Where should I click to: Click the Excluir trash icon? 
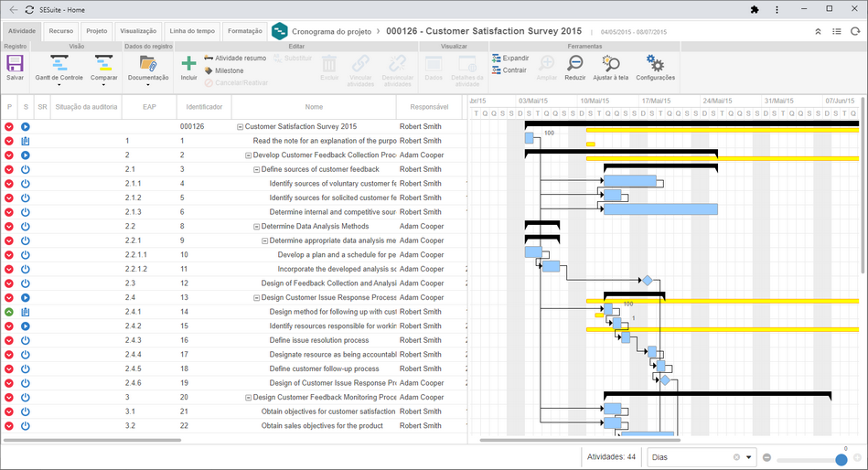329,64
